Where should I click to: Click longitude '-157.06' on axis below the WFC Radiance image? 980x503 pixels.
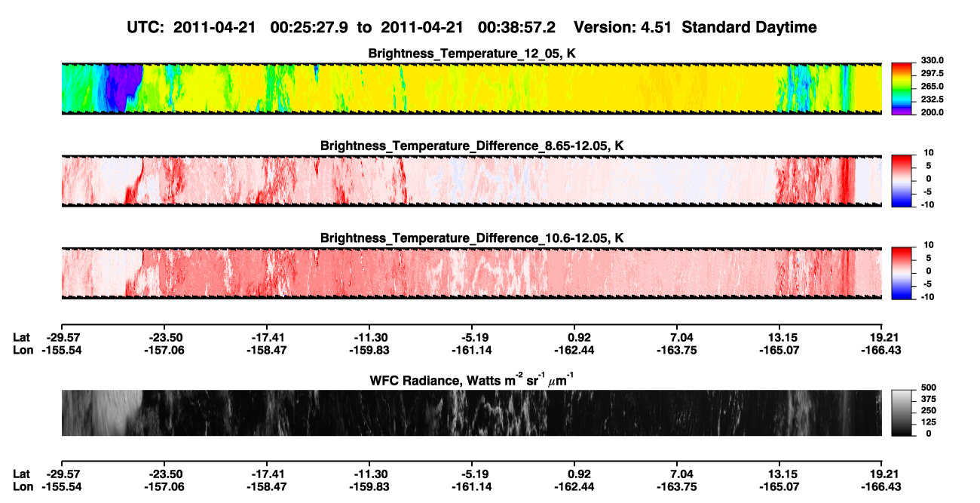(x=164, y=487)
